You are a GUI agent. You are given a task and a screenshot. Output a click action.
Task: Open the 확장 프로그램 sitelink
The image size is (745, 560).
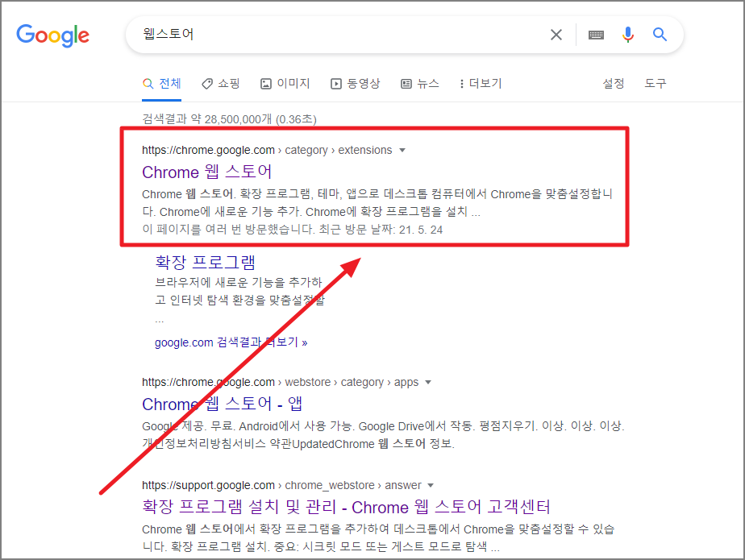[206, 262]
